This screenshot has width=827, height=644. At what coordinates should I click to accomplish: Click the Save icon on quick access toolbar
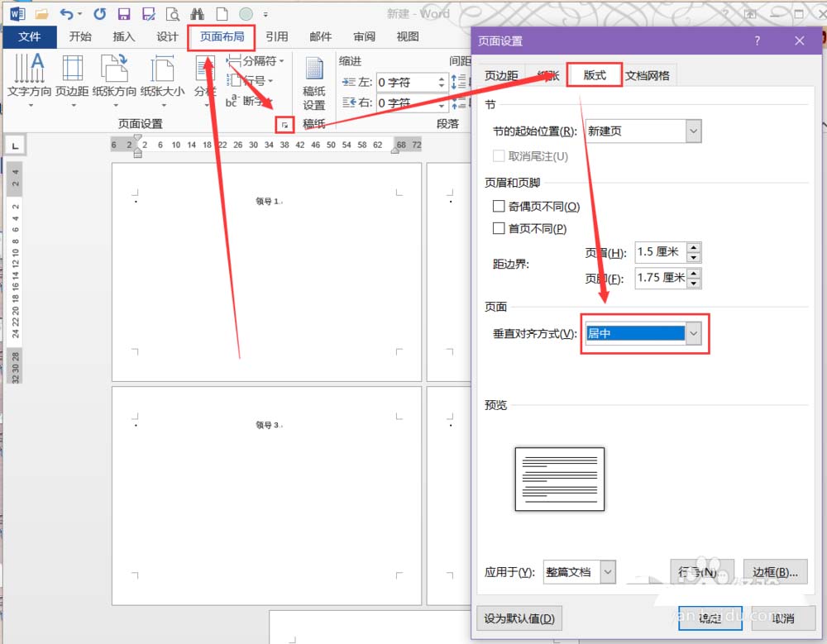pos(125,13)
